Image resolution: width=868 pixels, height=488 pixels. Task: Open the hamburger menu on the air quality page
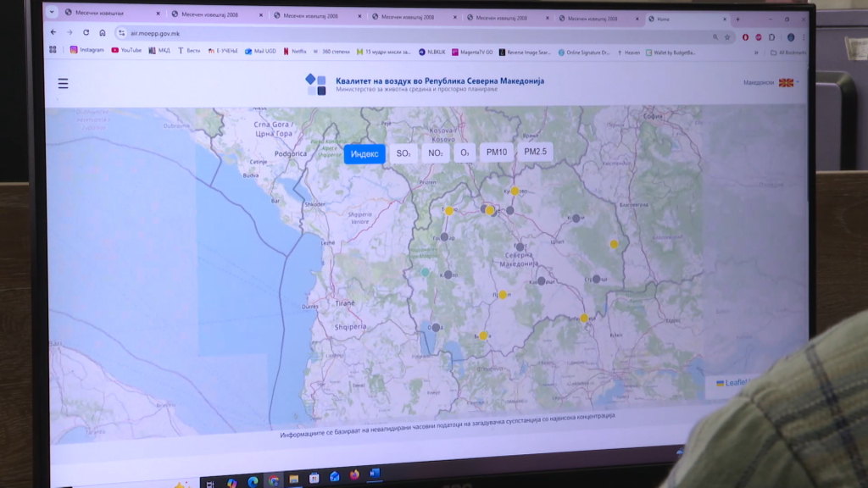tap(63, 83)
